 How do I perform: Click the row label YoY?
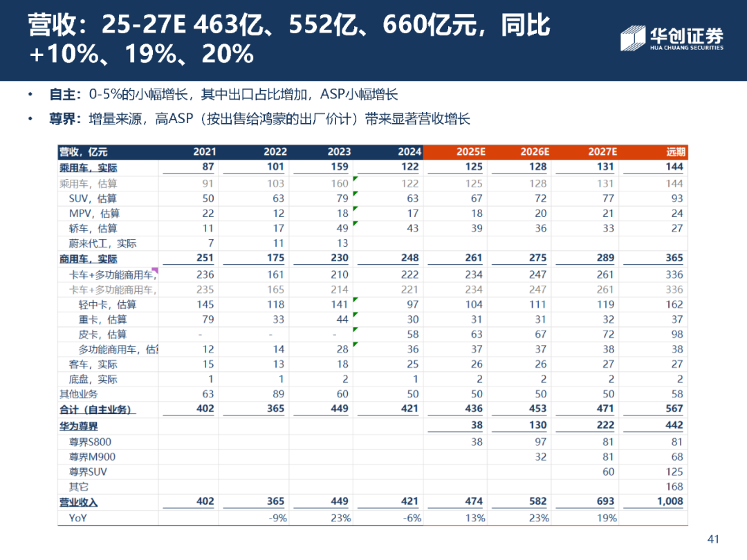click(77, 518)
